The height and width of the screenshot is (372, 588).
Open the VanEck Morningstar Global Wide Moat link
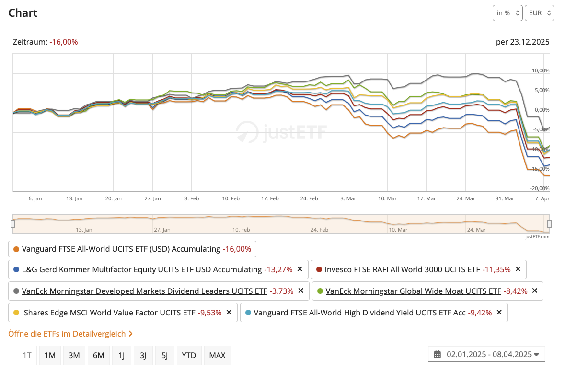pos(413,291)
